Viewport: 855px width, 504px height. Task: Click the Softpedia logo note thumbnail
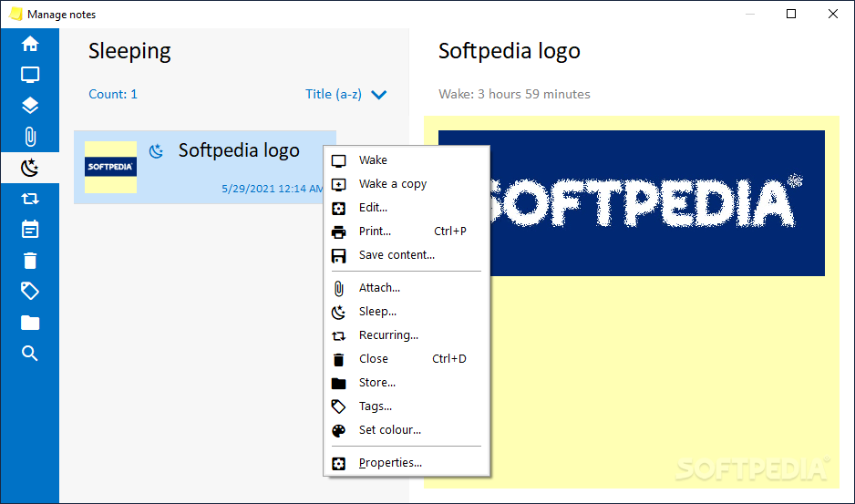point(110,167)
